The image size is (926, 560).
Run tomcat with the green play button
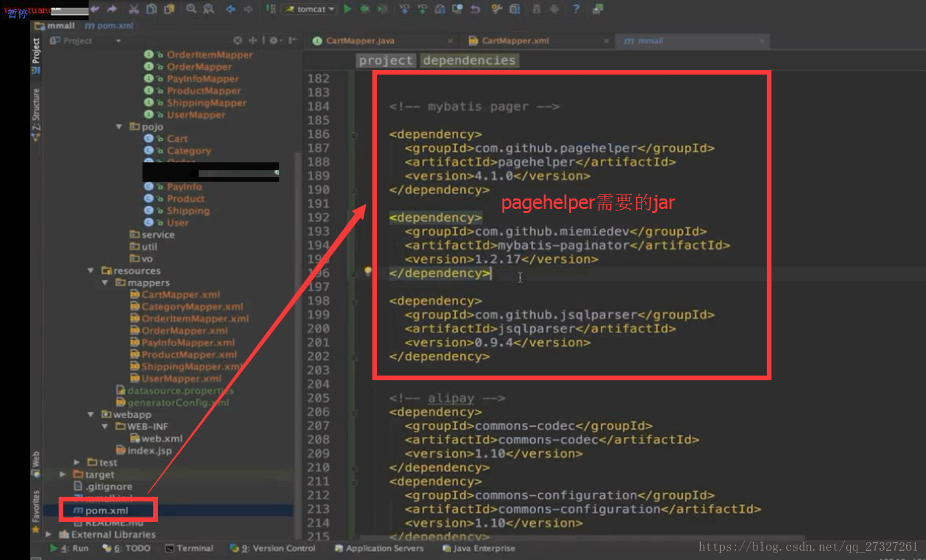point(347,9)
